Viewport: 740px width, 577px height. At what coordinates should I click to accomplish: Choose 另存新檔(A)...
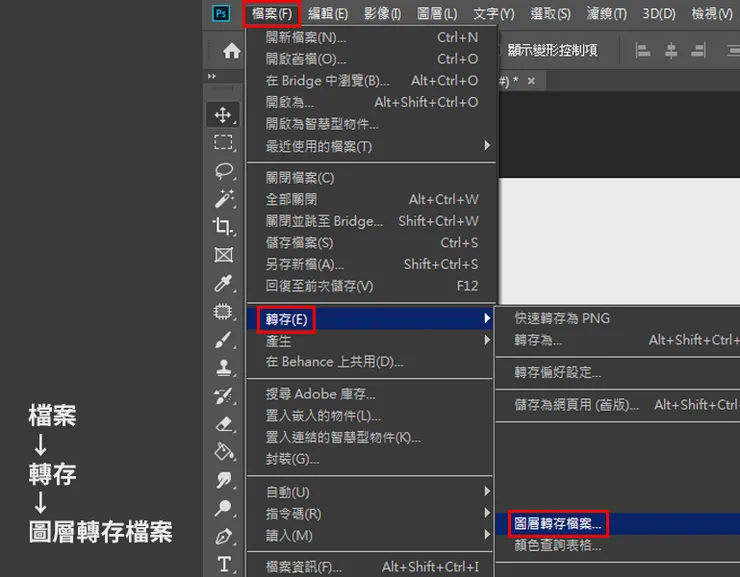click(371, 265)
